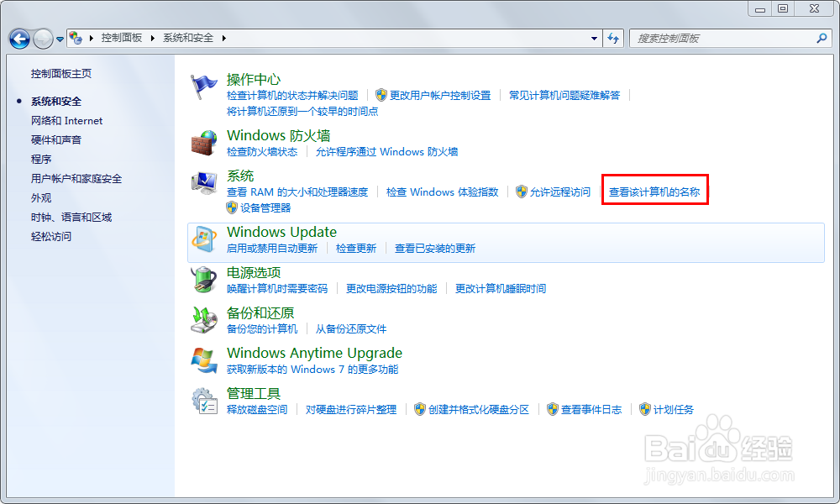The height and width of the screenshot is (504, 840).
Task: Click 控制面板 in the address breadcrumb
Action: (122, 38)
